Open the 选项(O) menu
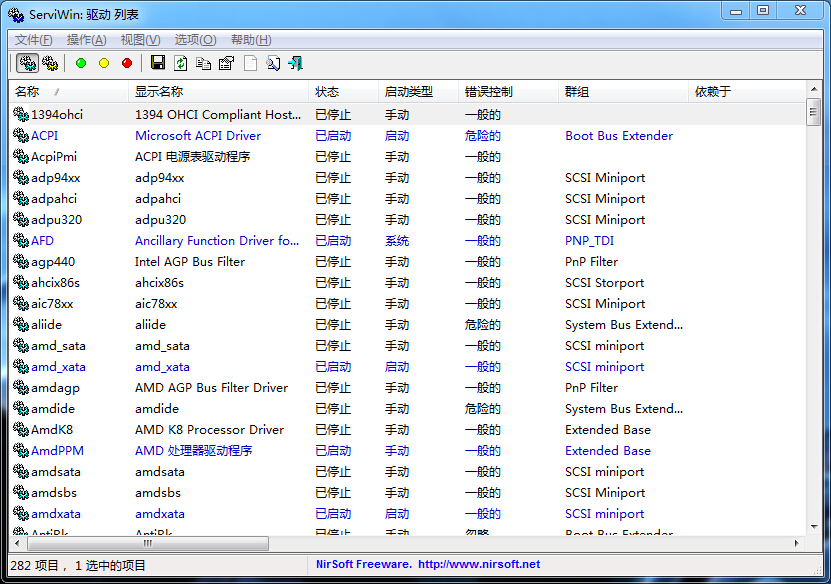This screenshot has width=831, height=584. tap(195, 40)
